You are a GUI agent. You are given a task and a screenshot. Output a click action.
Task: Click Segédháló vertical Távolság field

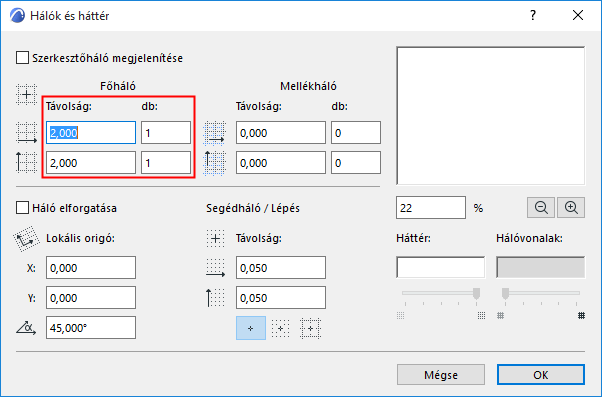click(x=281, y=298)
